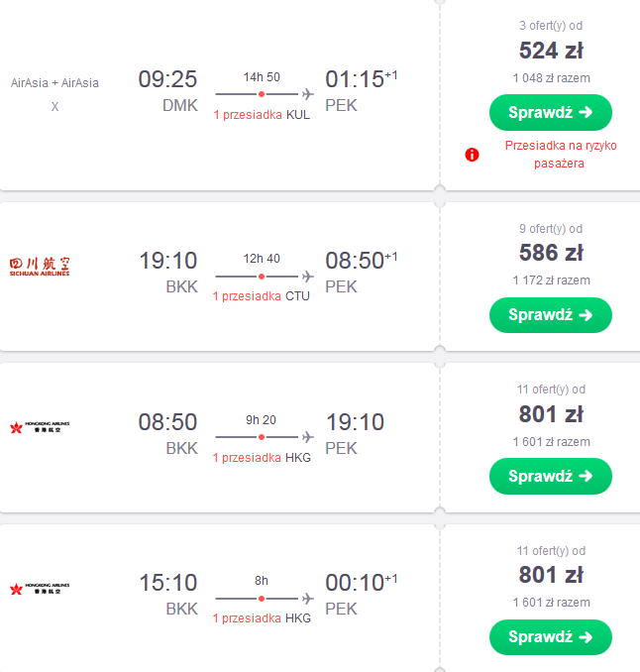Screen dimensions: 640x672
Task: Click airplane icon on the 12h 40 route
Action: point(307,277)
